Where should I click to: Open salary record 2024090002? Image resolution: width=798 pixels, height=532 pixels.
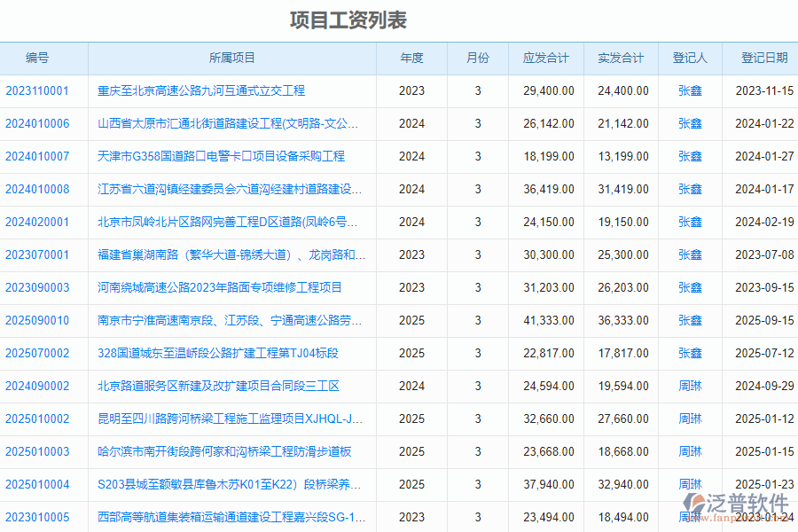click(39, 386)
